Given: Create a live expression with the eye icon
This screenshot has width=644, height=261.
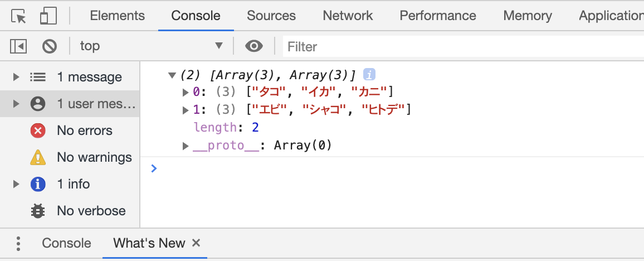Looking at the screenshot, I should pyautogui.click(x=254, y=46).
